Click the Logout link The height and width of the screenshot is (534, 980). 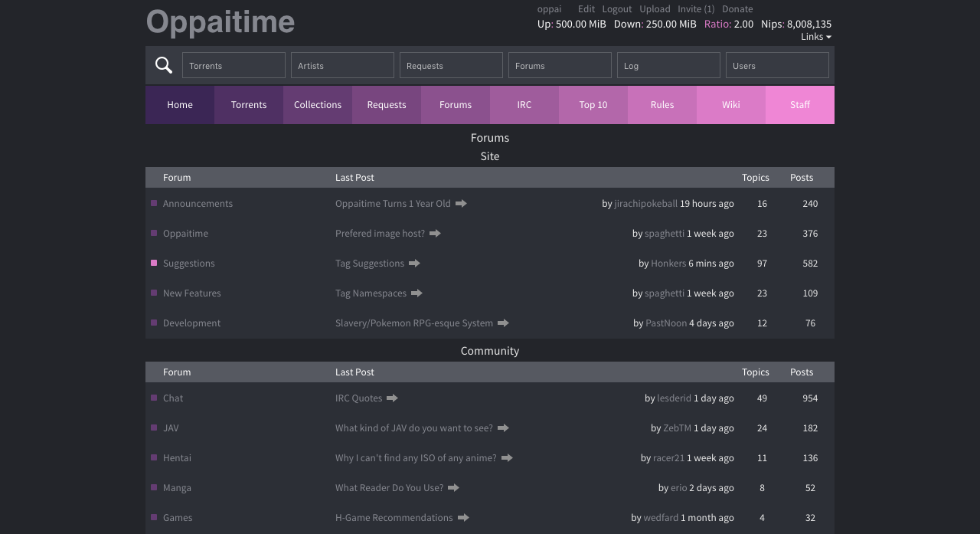617,9
